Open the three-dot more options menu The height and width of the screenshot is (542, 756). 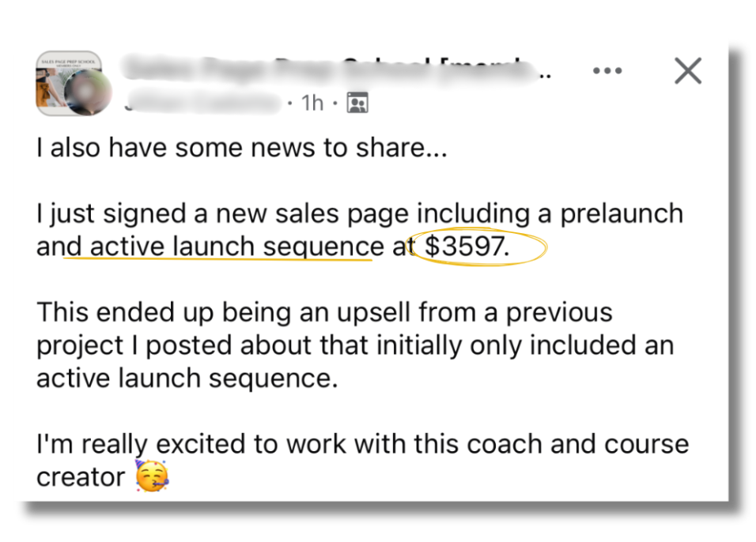(607, 71)
